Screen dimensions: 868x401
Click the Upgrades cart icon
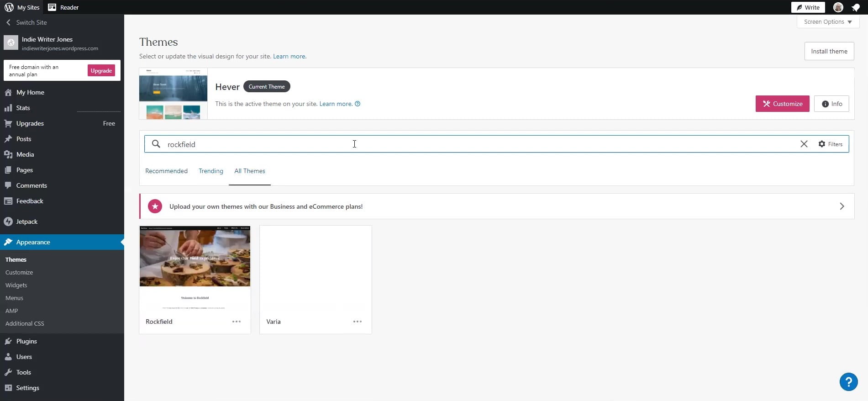(8, 123)
